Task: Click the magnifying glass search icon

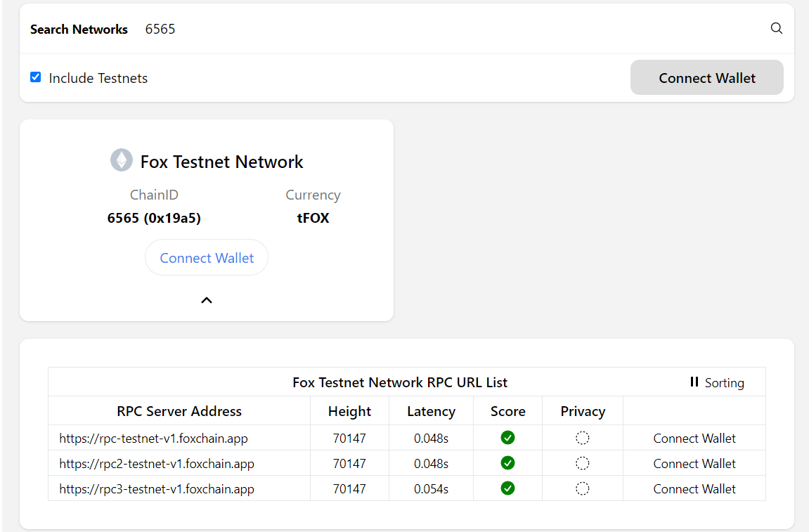Action: tap(776, 28)
